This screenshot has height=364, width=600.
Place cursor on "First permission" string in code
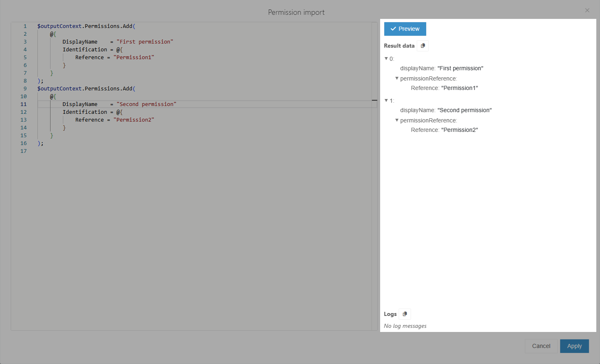click(145, 42)
